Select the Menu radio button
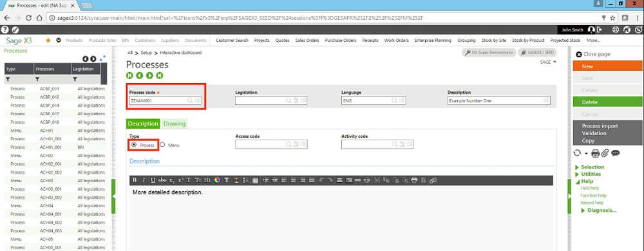This screenshot has height=251, width=644. point(163,145)
